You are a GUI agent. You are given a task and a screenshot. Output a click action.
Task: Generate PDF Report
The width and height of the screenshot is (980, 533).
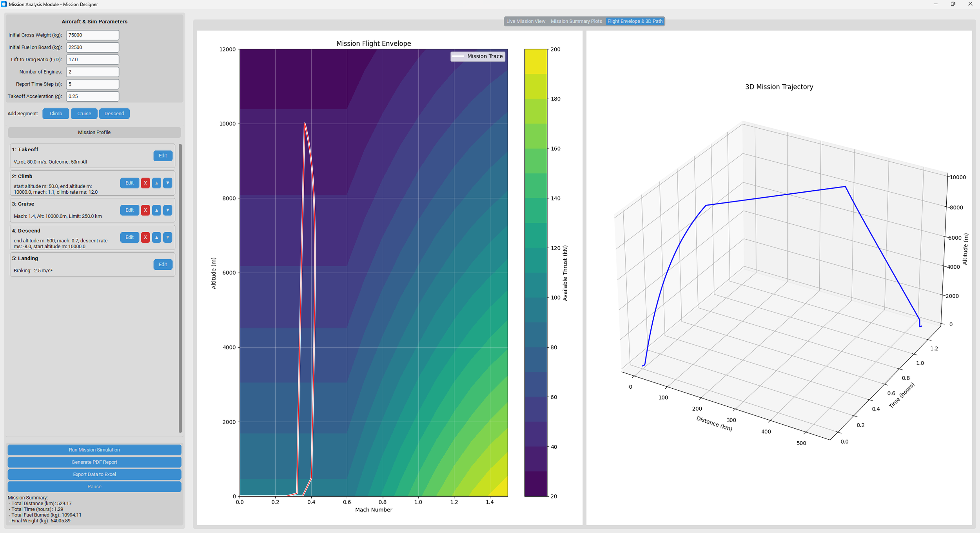(x=94, y=462)
